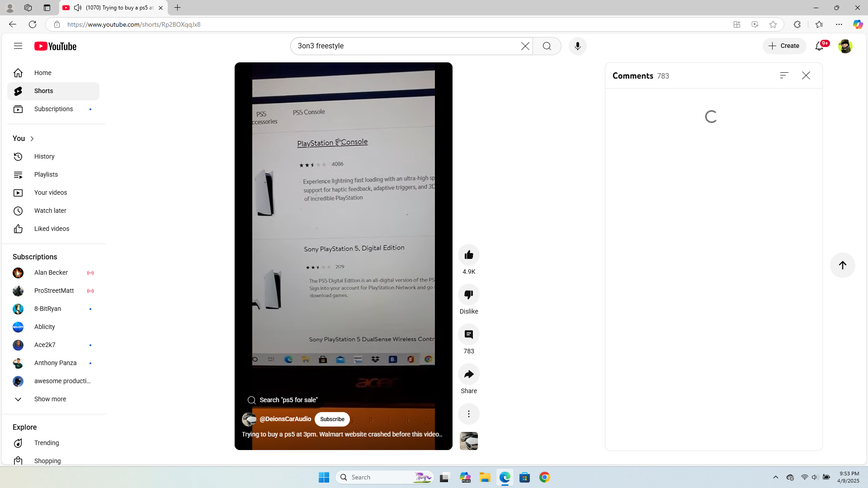The image size is (868, 488).
Task: Open File Explorer from taskbar
Action: tap(485, 477)
